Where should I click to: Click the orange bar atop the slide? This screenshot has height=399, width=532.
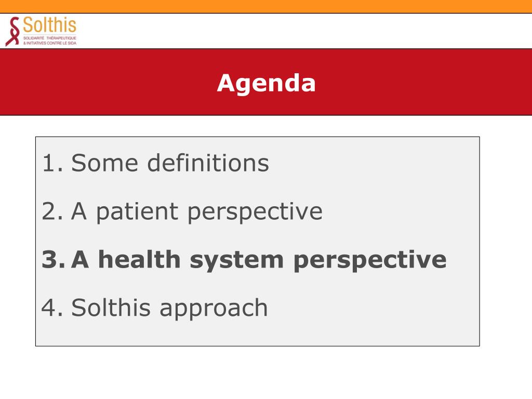click(x=266, y=6)
